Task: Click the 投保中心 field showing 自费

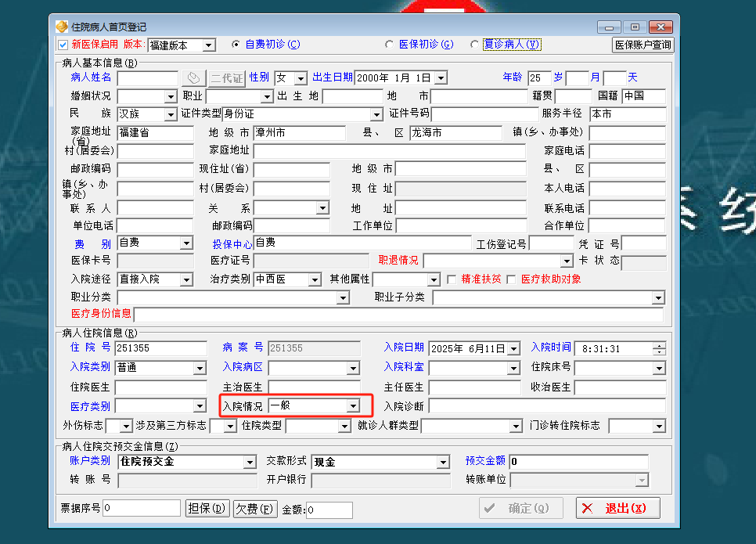Action: [x=362, y=243]
